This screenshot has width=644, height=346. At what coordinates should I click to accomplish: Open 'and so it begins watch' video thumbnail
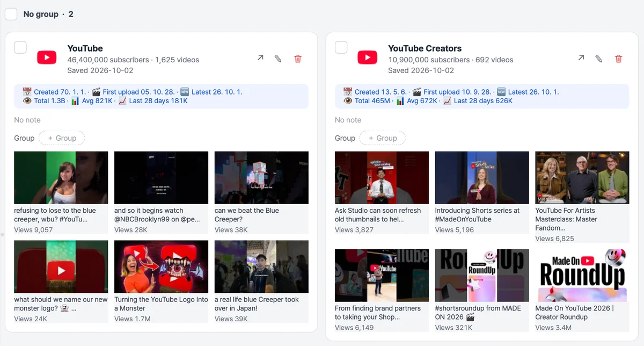[x=162, y=177]
